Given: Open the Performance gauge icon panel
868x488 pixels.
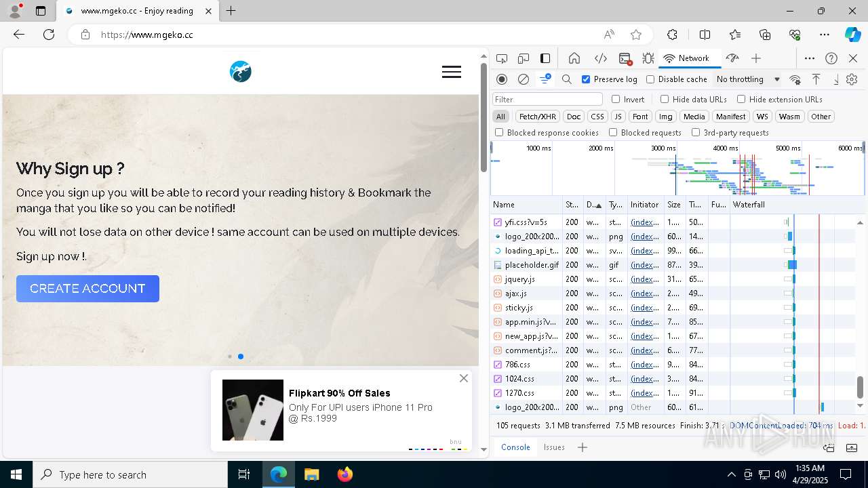Looking at the screenshot, I should 732,58.
